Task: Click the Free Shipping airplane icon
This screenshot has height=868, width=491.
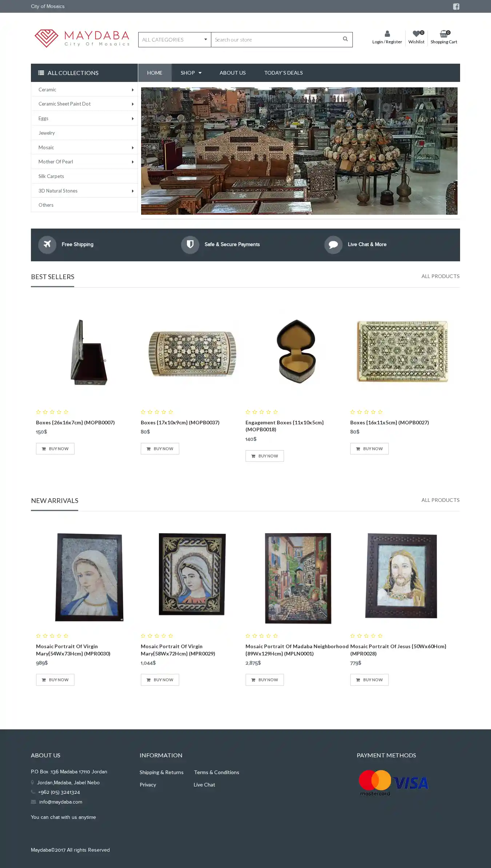Action: (x=47, y=245)
